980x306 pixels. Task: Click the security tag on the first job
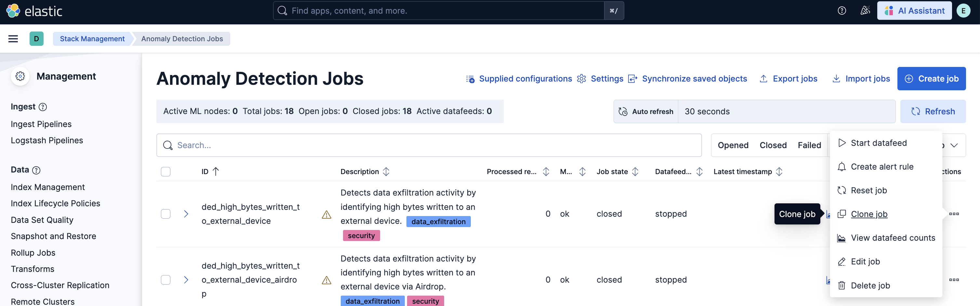pos(361,235)
